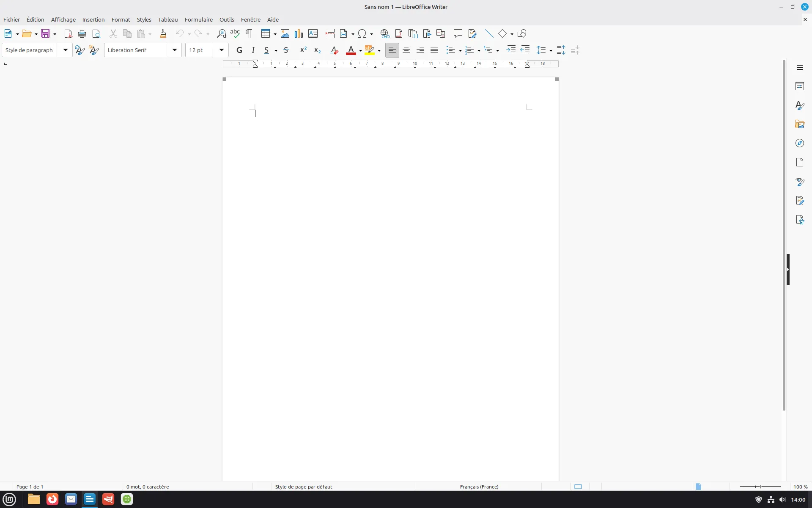The height and width of the screenshot is (508, 812).
Task: Open sidebar Properties panel
Action: 799,86
